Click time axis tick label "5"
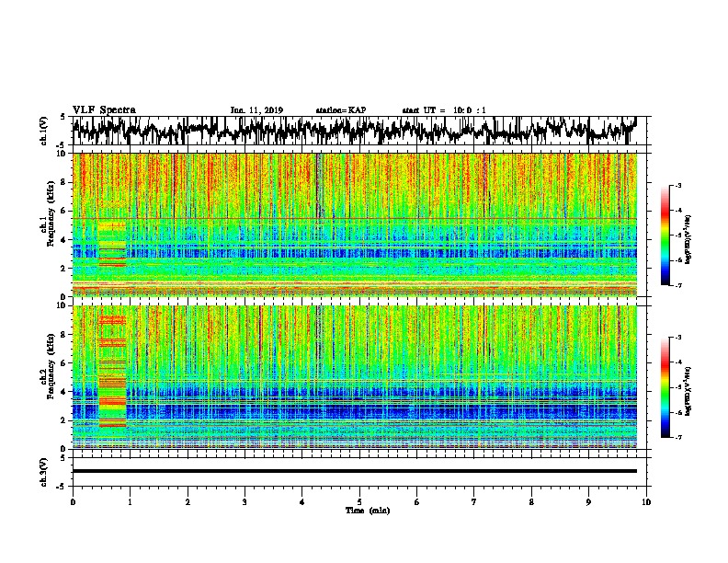Viewport: 728px width, 563px height. (359, 502)
